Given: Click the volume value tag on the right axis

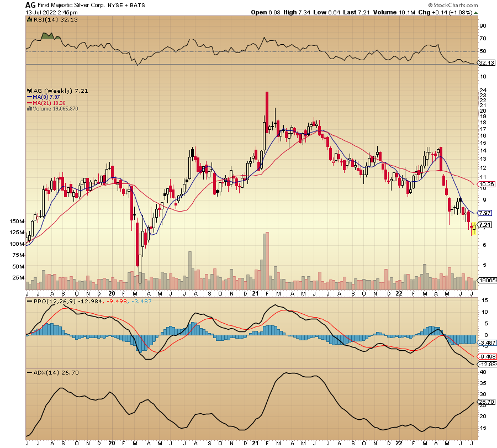Looking at the screenshot, I should coord(488,280).
